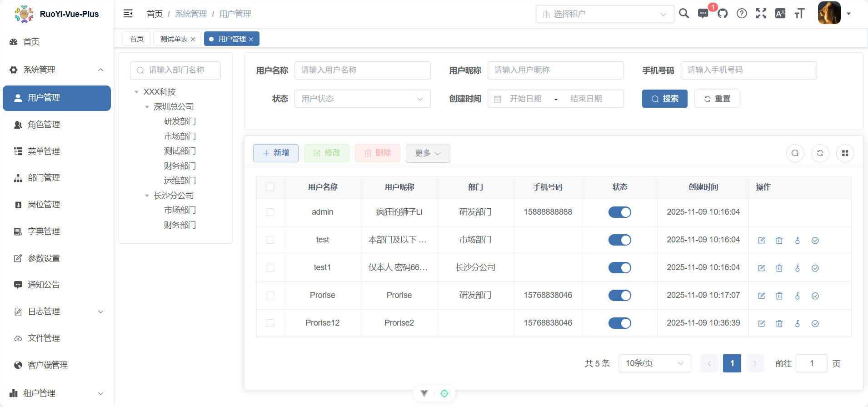Click reset password key icon for test

tap(798, 240)
